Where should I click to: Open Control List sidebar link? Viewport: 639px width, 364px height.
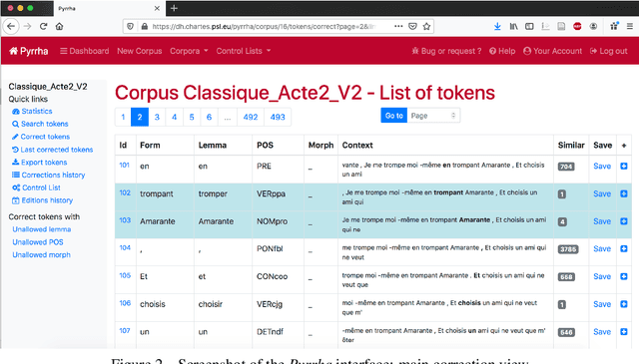click(36, 187)
